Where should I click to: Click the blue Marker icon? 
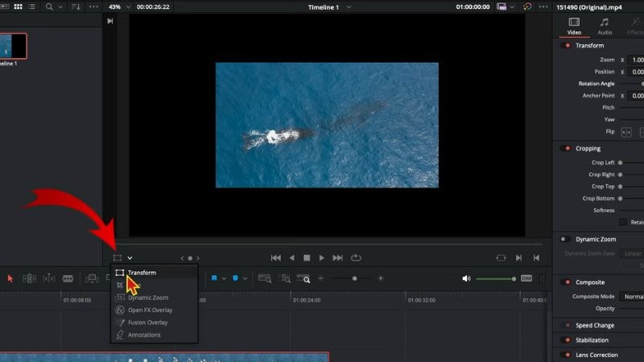(235, 278)
